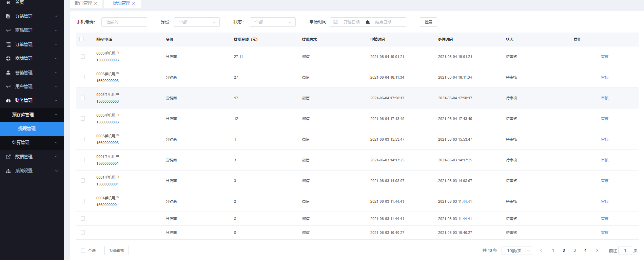
Task: Focus the 手机号码 input field
Action: click(x=124, y=22)
